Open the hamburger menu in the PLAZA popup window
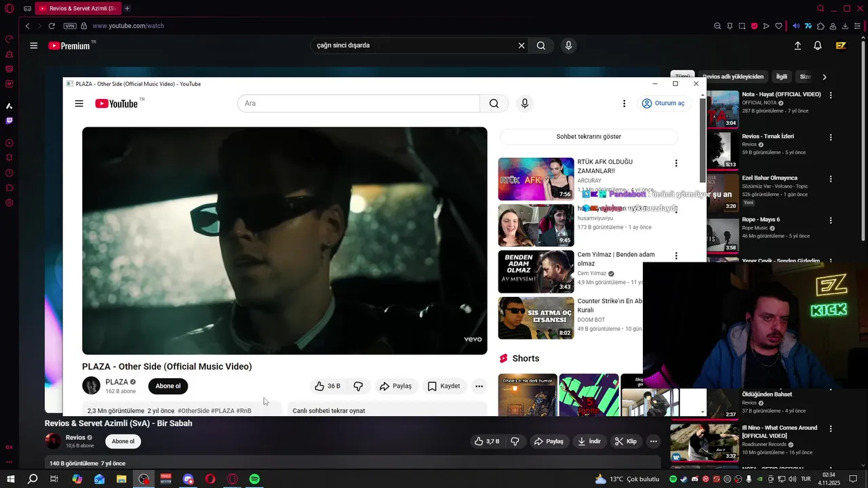The width and height of the screenshot is (868, 488). coord(79,104)
